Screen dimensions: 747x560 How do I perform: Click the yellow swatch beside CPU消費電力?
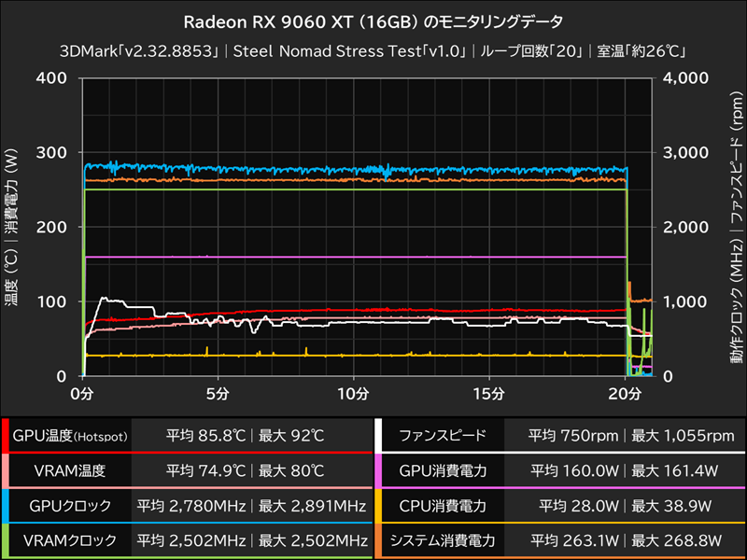(x=378, y=506)
